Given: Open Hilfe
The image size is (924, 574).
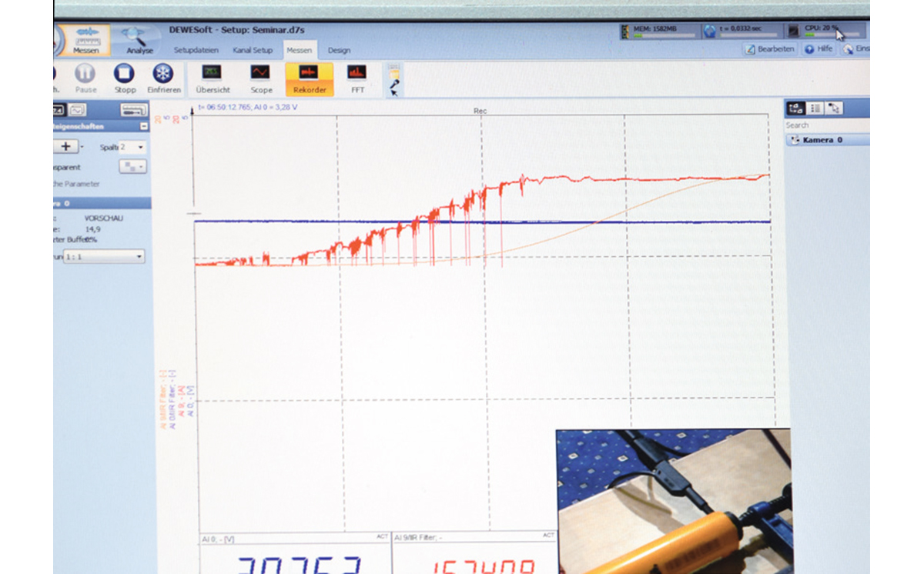Looking at the screenshot, I should tap(819, 48).
